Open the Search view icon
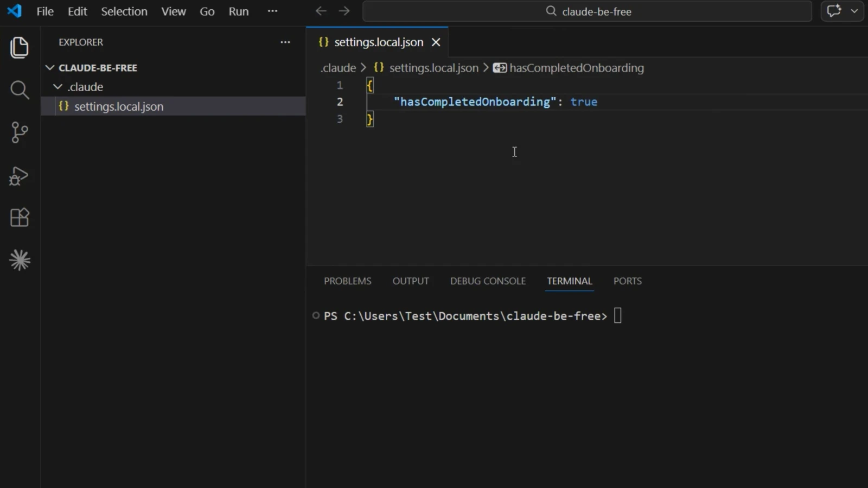 [20, 90]
